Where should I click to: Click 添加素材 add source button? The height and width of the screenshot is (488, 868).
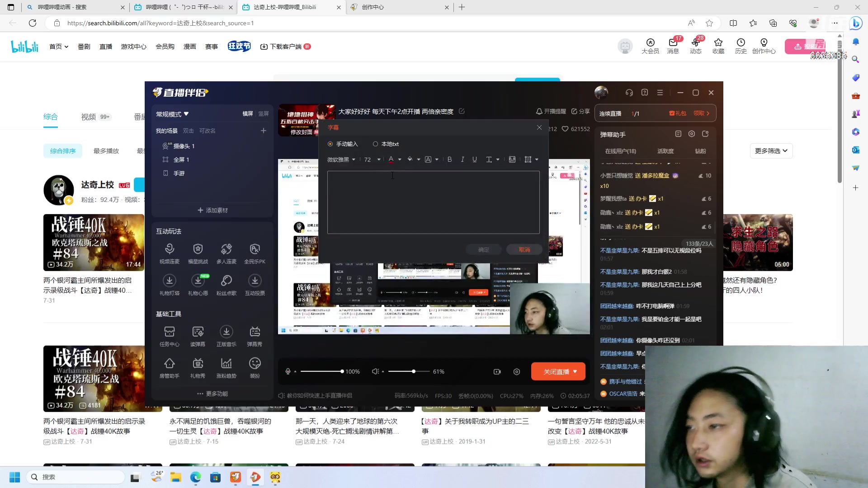tap(212, 210)
